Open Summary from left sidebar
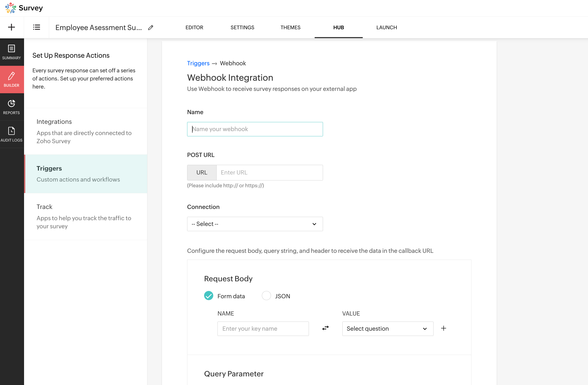588x385 pixels. pos(11,52)
